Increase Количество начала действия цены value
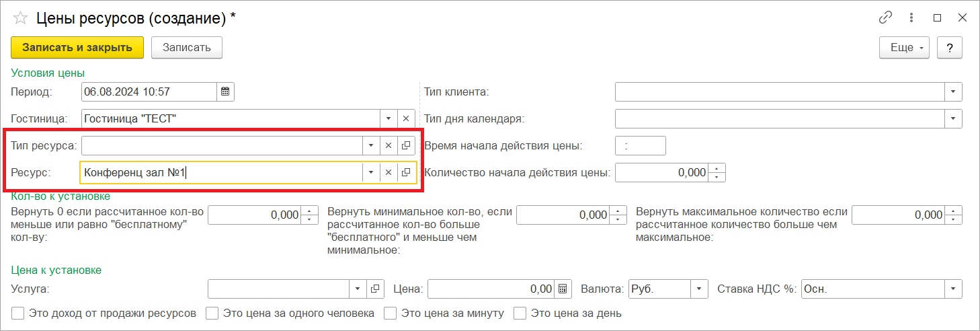Image resolution: width=980 pixels, height=331 pixels. point(718,169)
